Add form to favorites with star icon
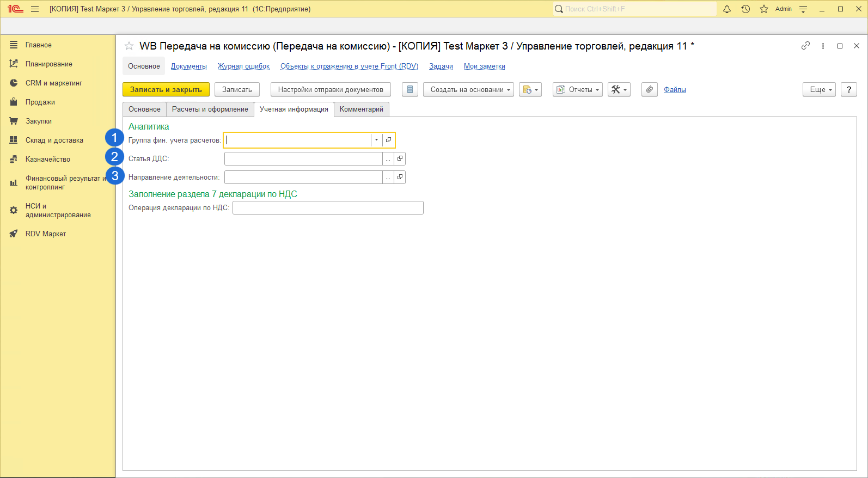868x478 pixels. click(x=129, y=46)
